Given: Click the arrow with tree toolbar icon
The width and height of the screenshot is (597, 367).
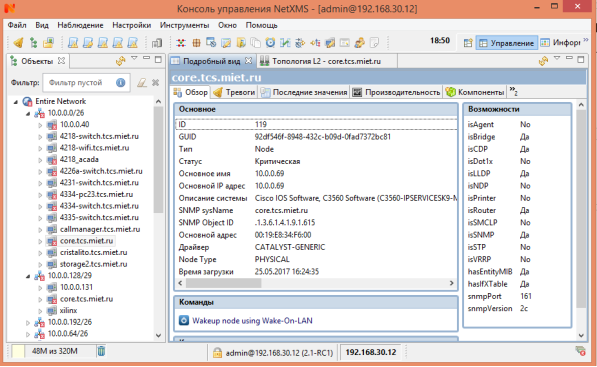Looking at the screenshot, I should coord(315,43).
